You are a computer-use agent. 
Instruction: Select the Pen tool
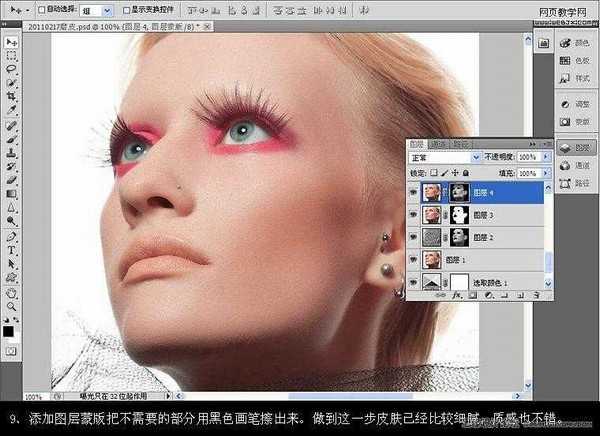pyautogui.click(x=11, y=237)
